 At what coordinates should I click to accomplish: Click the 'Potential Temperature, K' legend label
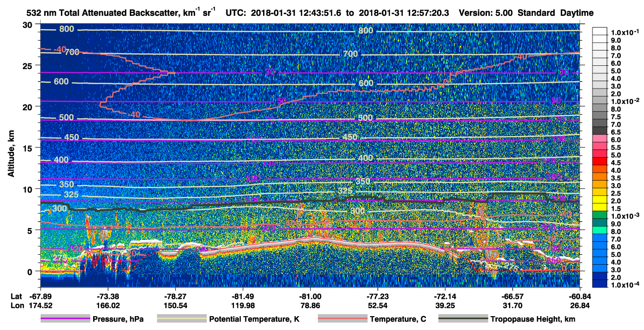pos(255,319)
